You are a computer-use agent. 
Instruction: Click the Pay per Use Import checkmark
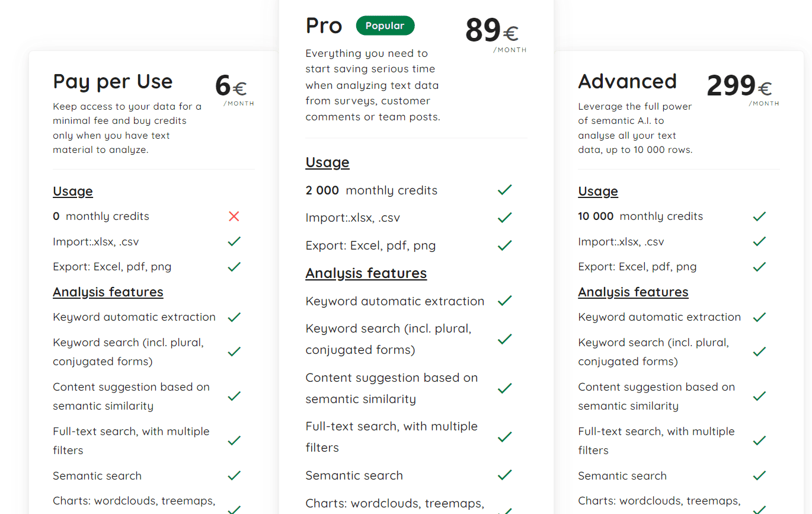234,241
